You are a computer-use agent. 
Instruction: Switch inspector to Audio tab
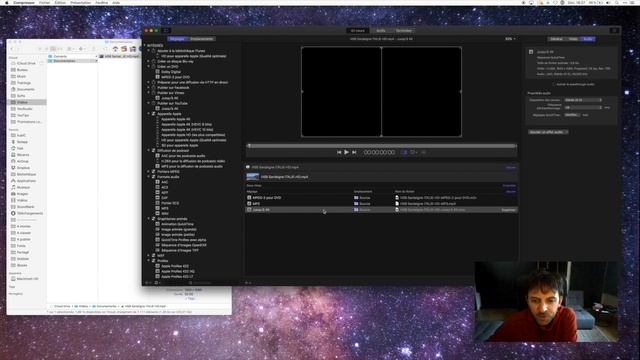(588, 39)
